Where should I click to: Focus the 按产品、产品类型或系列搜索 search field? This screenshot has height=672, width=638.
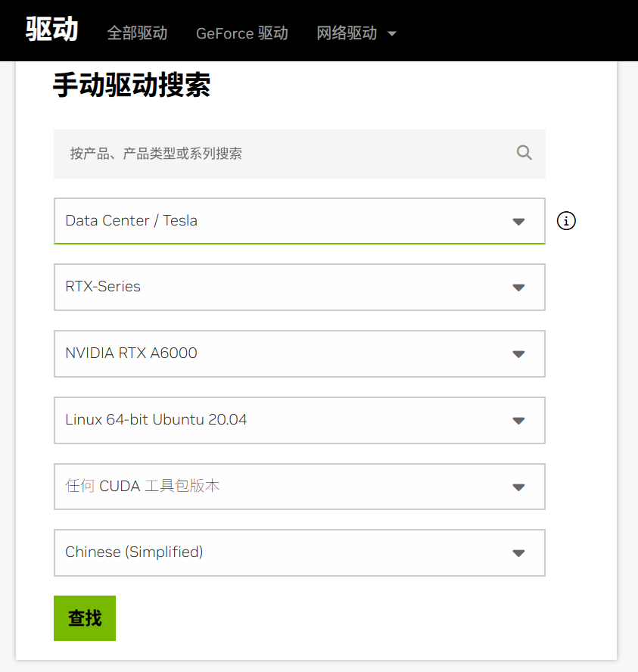coord(300,154)
